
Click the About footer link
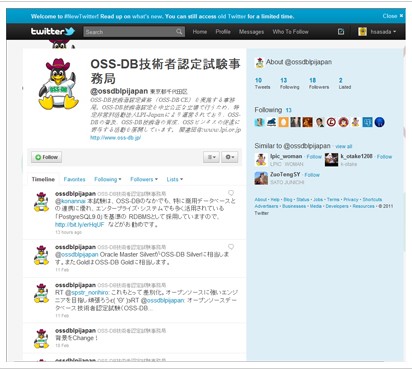(261, 199)
